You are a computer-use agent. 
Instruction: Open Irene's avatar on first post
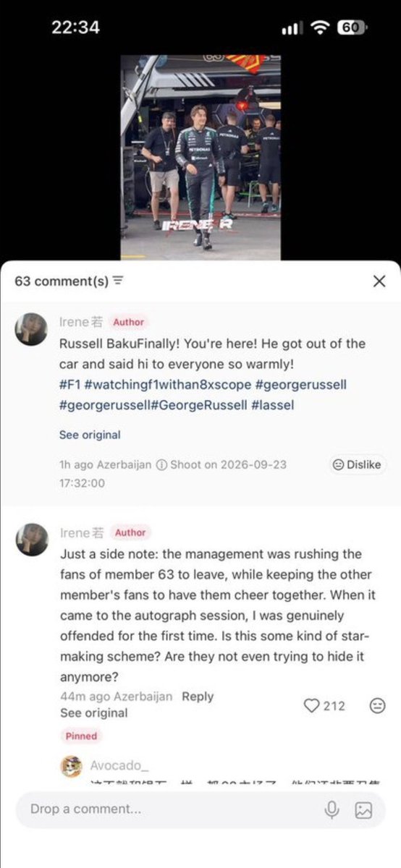(32, 330)
